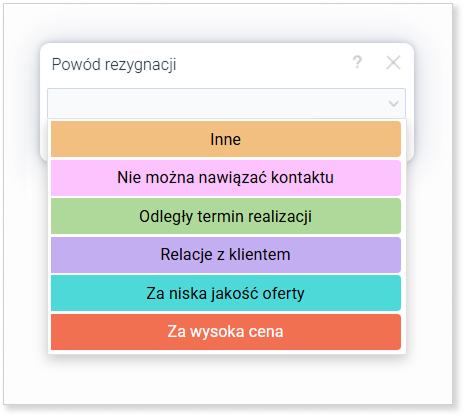This screenshot has height=416, width=464.
Task: Dismiss the dialog with the X icon
Action: [x=393, y=62]
